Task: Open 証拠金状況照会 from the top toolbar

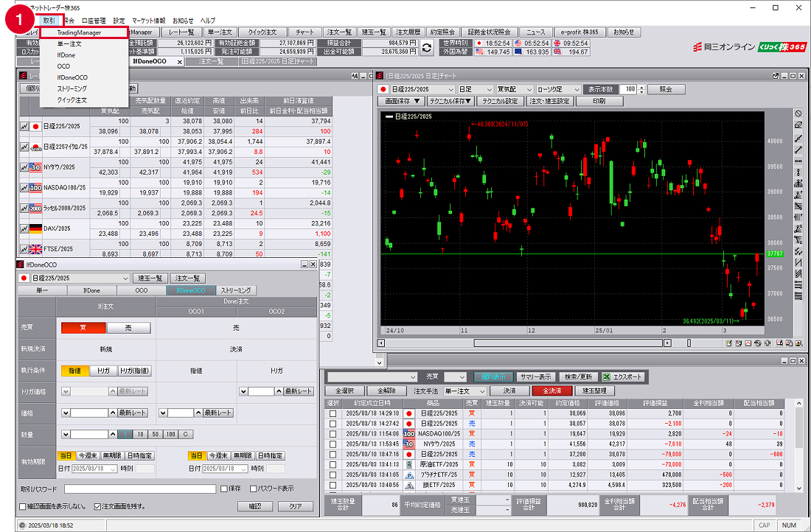Action: tap(489, 32)
